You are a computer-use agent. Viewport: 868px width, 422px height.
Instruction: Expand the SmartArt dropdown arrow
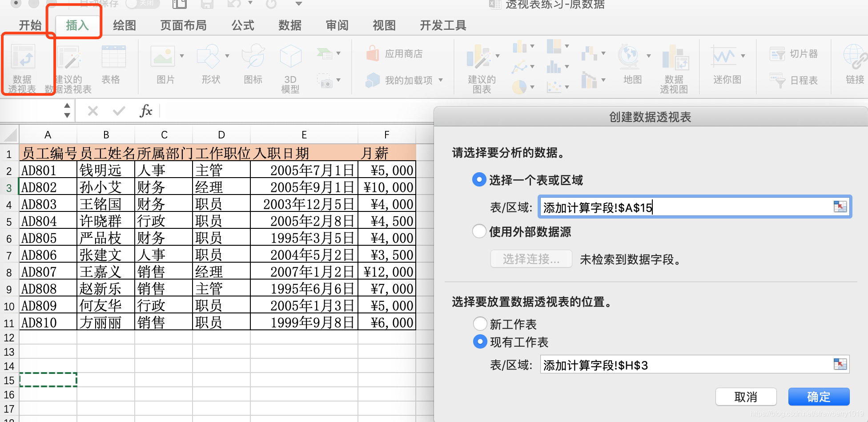pos(338,53)
